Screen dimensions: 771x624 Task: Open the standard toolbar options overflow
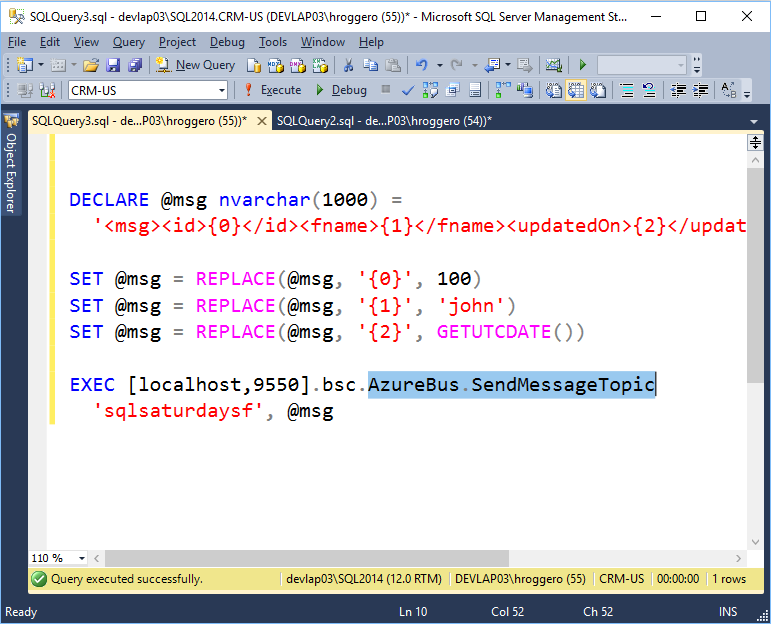[697, 65]
